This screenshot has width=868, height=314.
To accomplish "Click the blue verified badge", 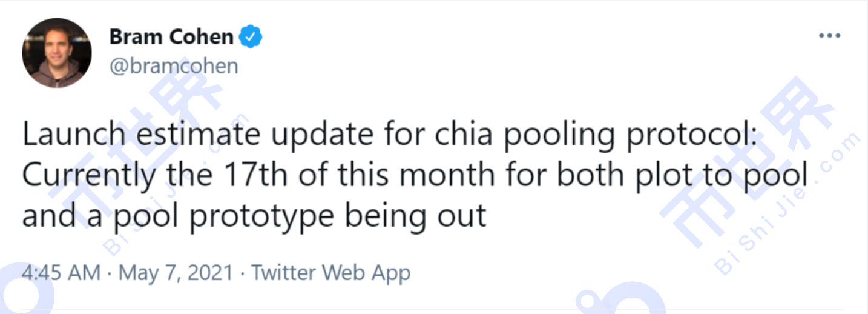I will point(251,37).
